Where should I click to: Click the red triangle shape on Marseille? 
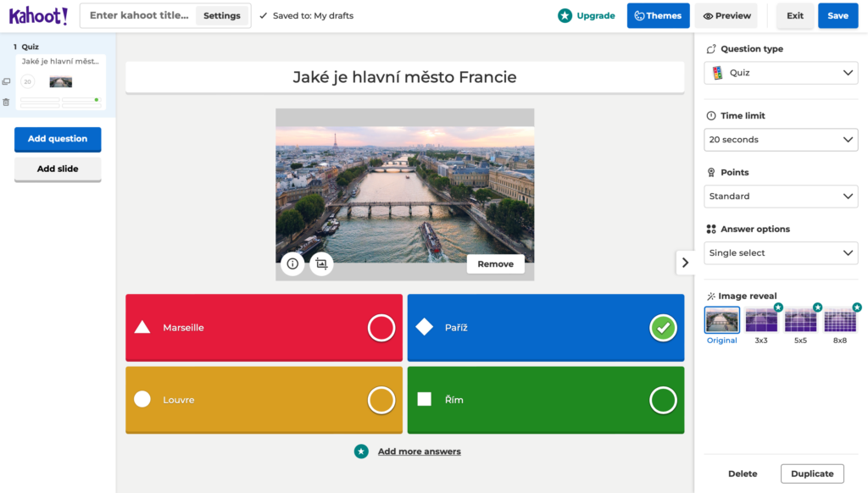coord(142,328)
